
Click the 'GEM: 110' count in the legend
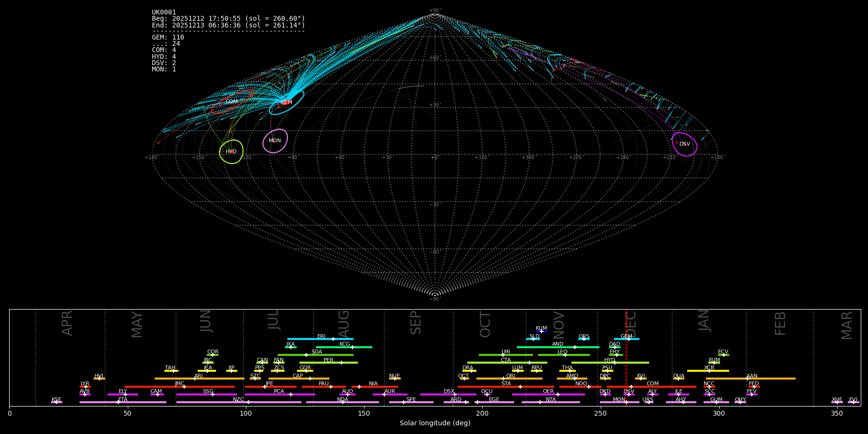point(168,38)
